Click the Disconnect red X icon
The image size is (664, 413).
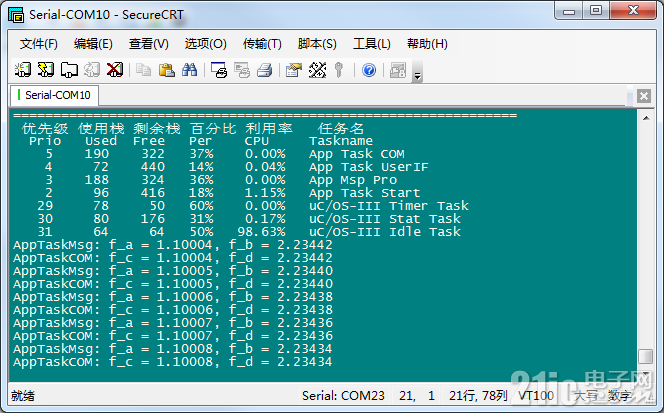pyautogui.click(x=115, y=70)
